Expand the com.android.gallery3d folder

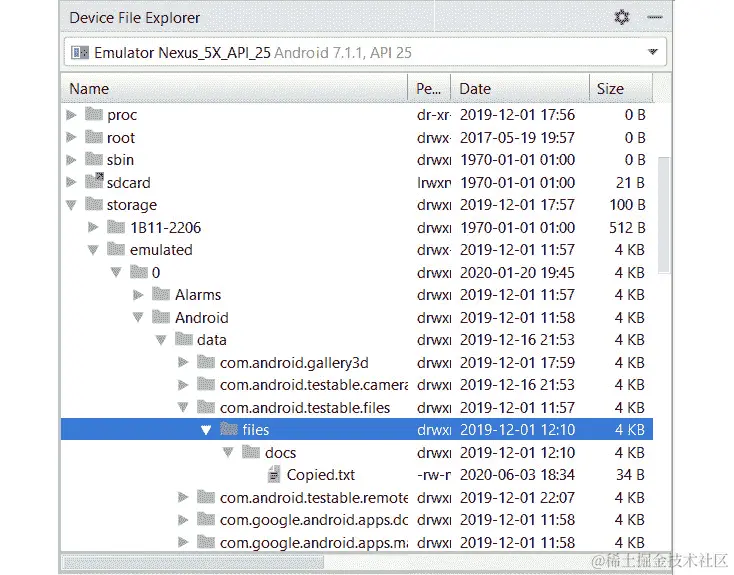[x=183, y=362]
